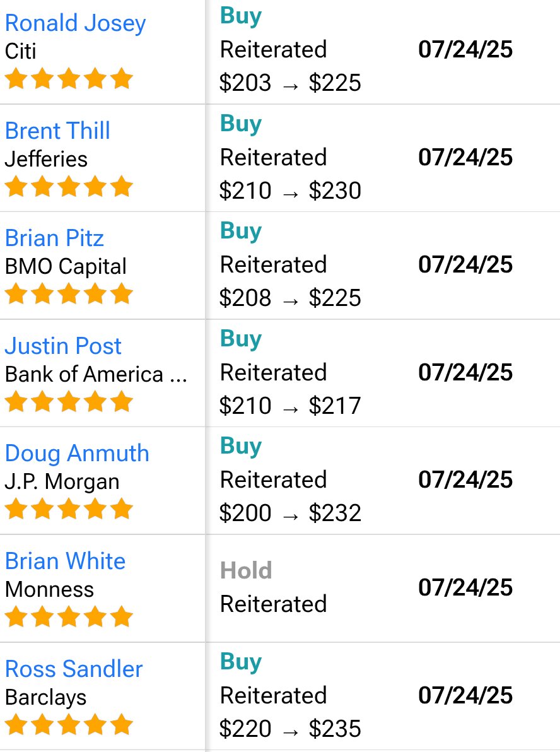This screenshot has height=752, width=560.
Task: Click the truncated Bank of America firm name
Action: point(96,374)
